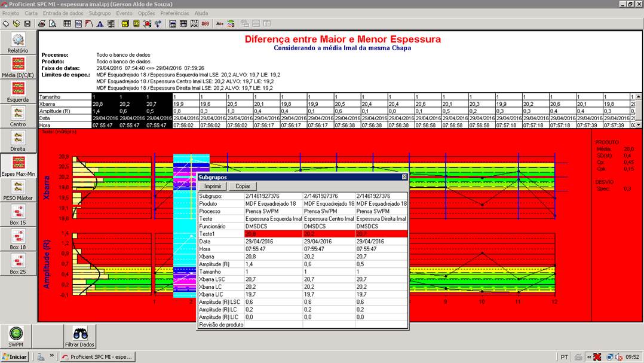Select the Espes Max-Min sidebar chart
The height and width of the screenshot is (363, 644).
tap(18, 166)
